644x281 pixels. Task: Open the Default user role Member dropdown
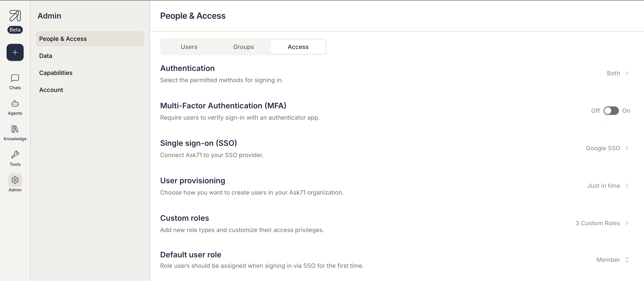coord(612,260)
